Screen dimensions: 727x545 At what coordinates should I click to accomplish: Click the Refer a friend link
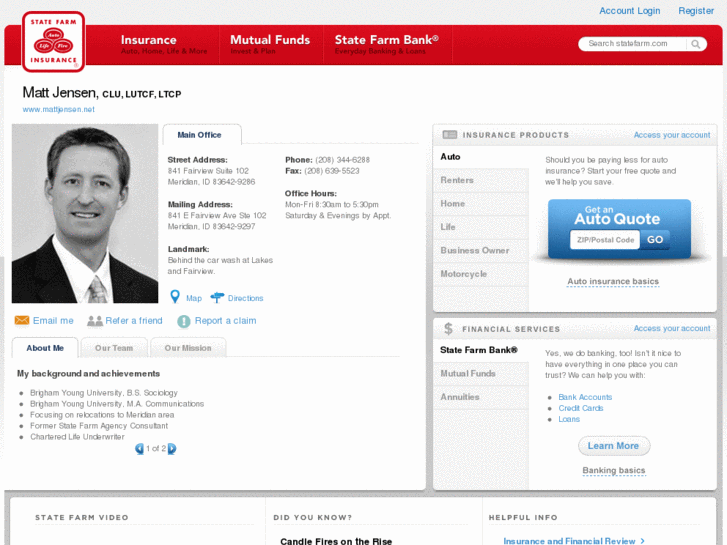(134, 321)
